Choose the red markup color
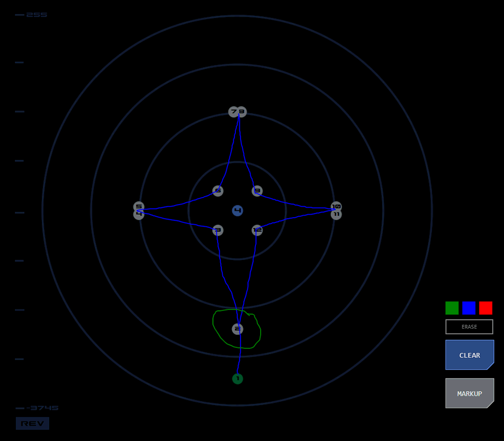Image resolution: width=504 pixels, height=441 pixels. point(486,308)
